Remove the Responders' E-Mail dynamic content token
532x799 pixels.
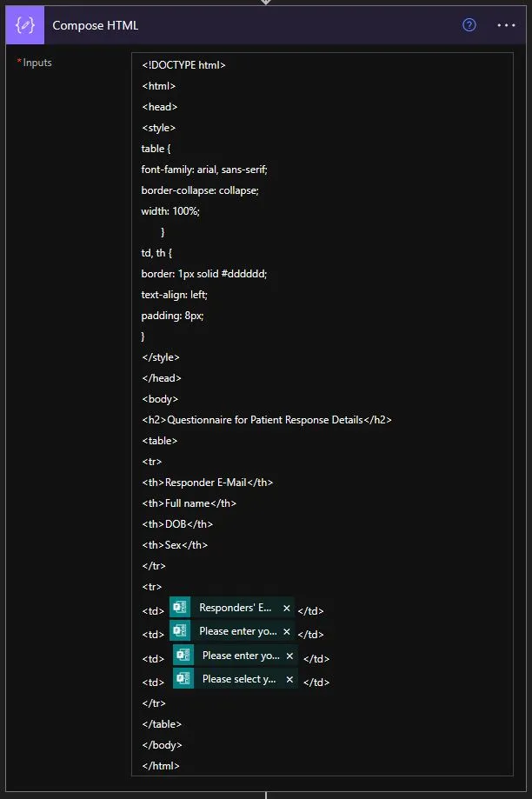click(287, 608)
